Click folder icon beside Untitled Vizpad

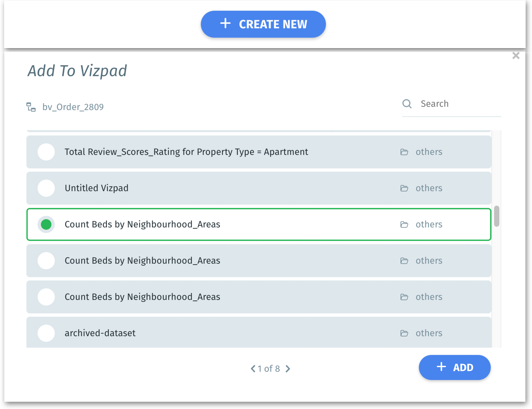[404, 188]
